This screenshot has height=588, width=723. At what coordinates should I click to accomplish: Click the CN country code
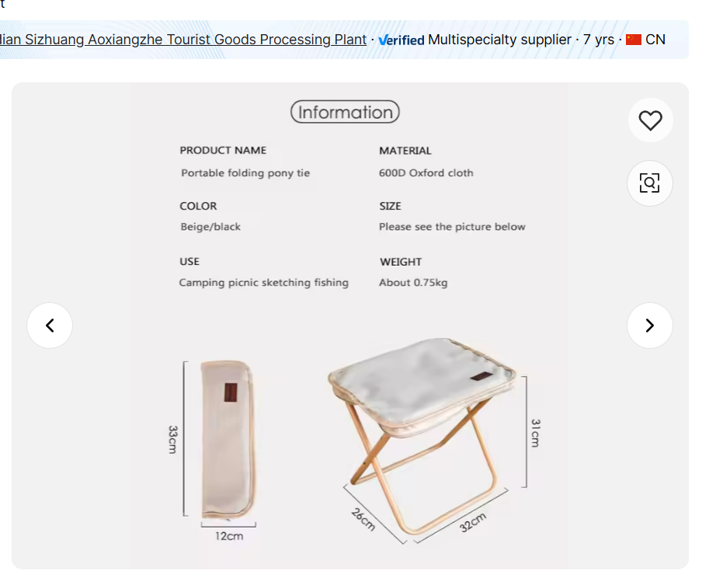pos(655,40)
